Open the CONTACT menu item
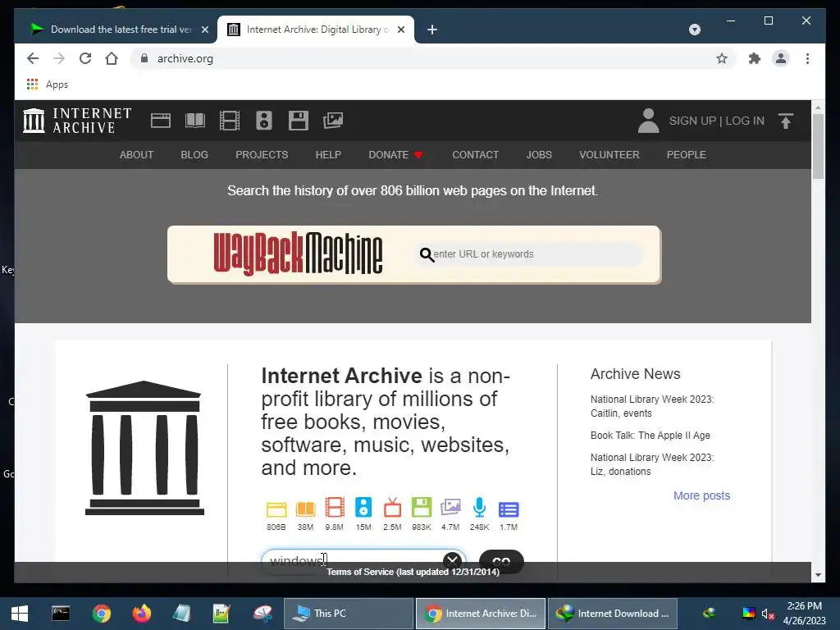 (475, 155)
